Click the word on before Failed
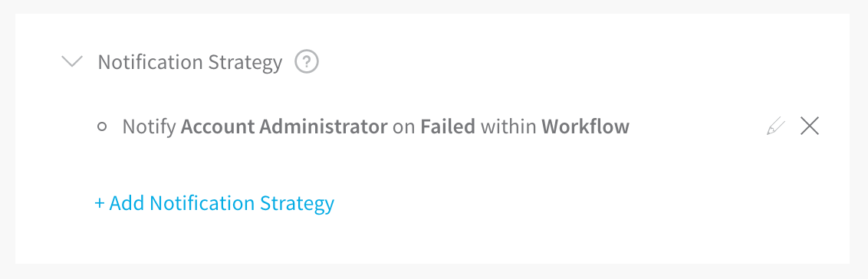 click(404, 128)
